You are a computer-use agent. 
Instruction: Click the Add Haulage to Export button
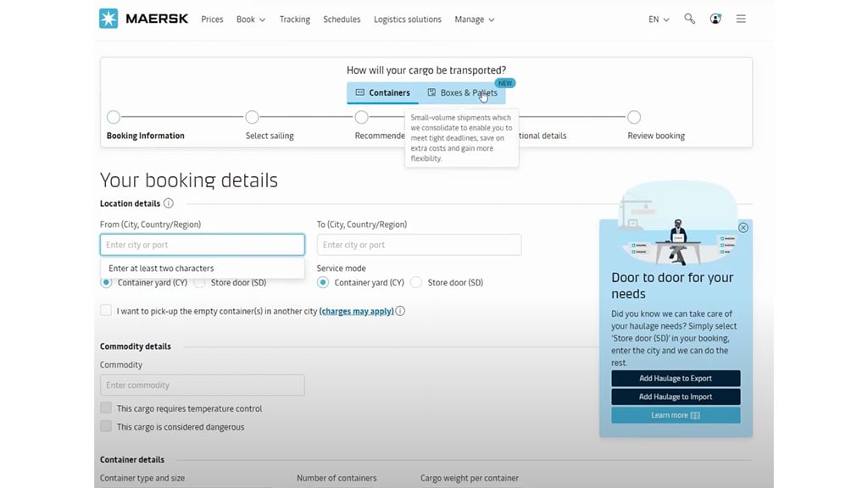pyautogui.click(x=676, y=378)
